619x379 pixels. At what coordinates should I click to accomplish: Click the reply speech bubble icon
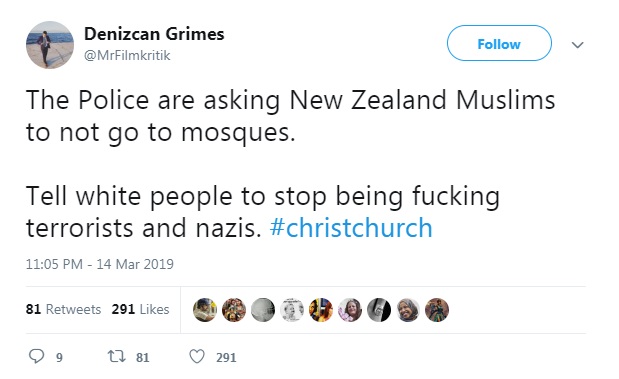[36, 356]
